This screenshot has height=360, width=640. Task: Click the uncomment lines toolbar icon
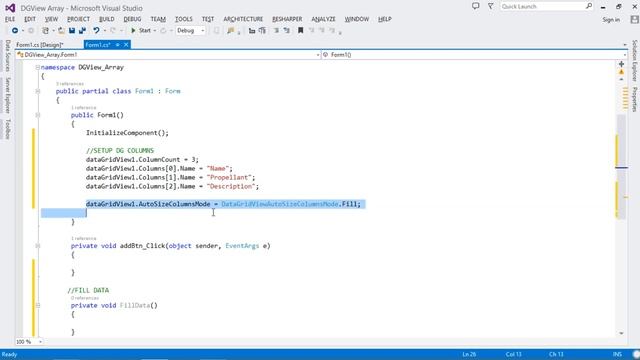pos(262,31)
